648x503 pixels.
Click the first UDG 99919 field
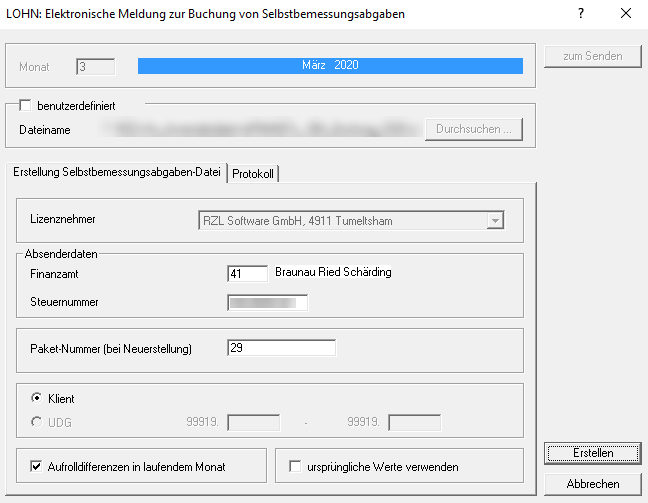tap(253, 422)
